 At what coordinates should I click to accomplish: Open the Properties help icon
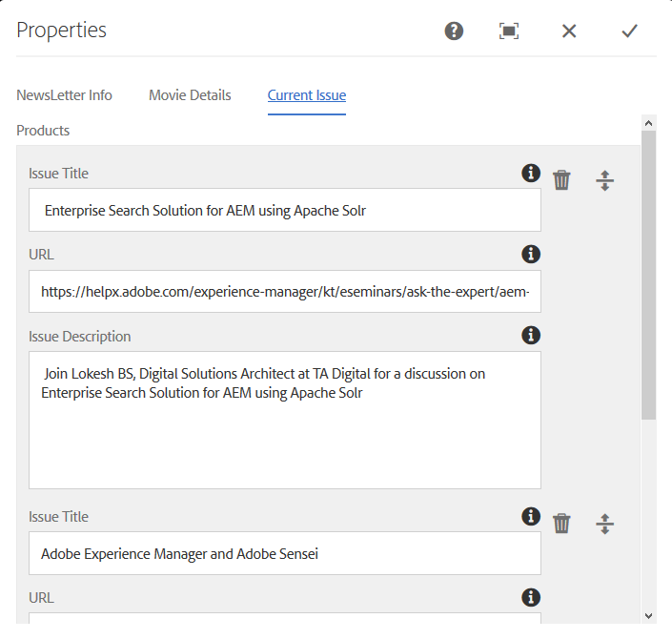tap(454, 31)
